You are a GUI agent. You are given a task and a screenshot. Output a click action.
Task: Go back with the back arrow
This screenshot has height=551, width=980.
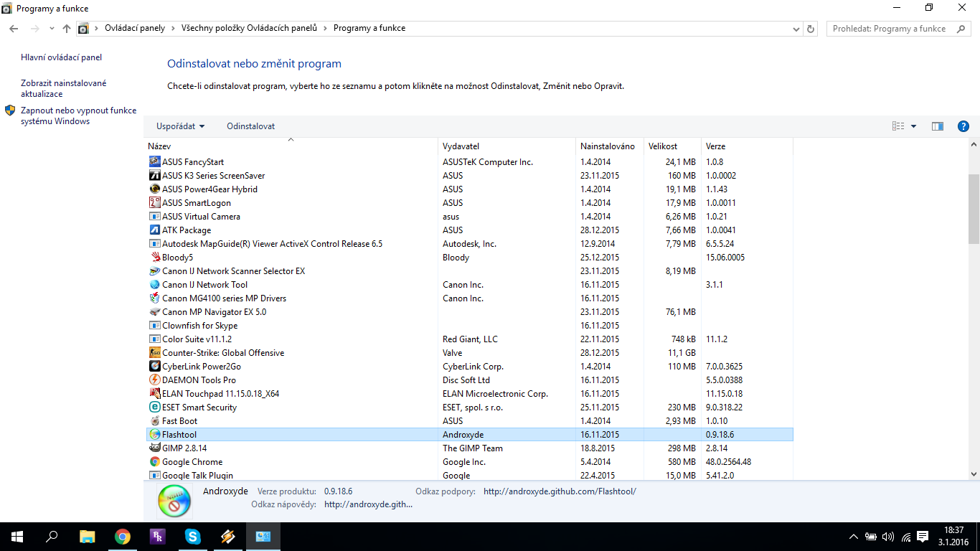click(x=14, y=29)
